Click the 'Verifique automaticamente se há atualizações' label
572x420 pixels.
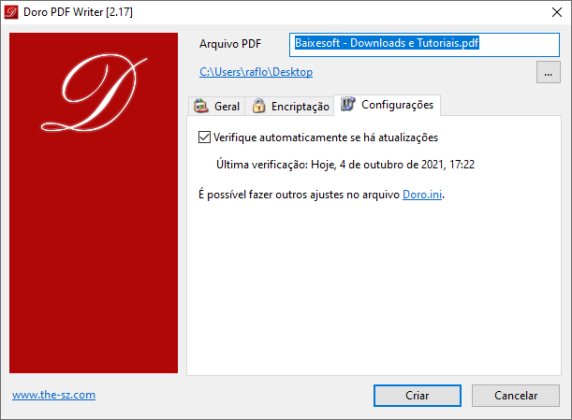(325, 138)
